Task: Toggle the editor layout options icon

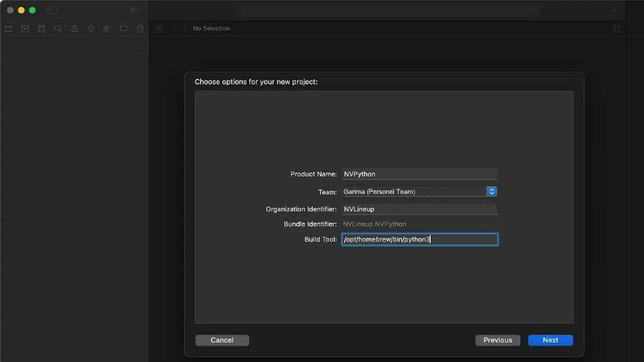Action: click(x=616, y=28)
